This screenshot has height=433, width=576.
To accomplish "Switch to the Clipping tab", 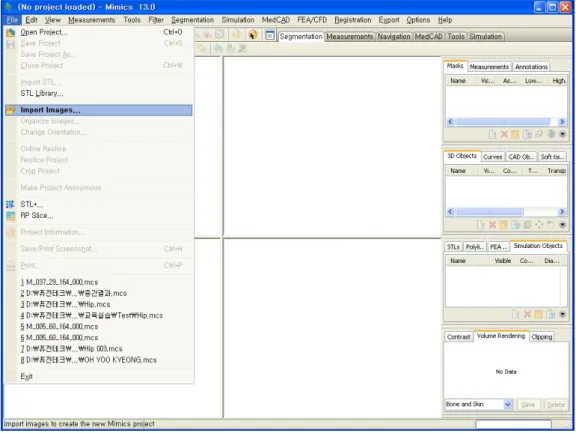I will [x=541, y=337].
